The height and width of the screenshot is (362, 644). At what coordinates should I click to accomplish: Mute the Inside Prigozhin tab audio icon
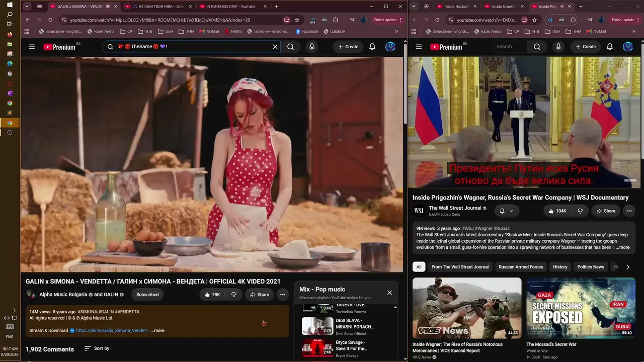pyautogui.click(x=562, y=7)
